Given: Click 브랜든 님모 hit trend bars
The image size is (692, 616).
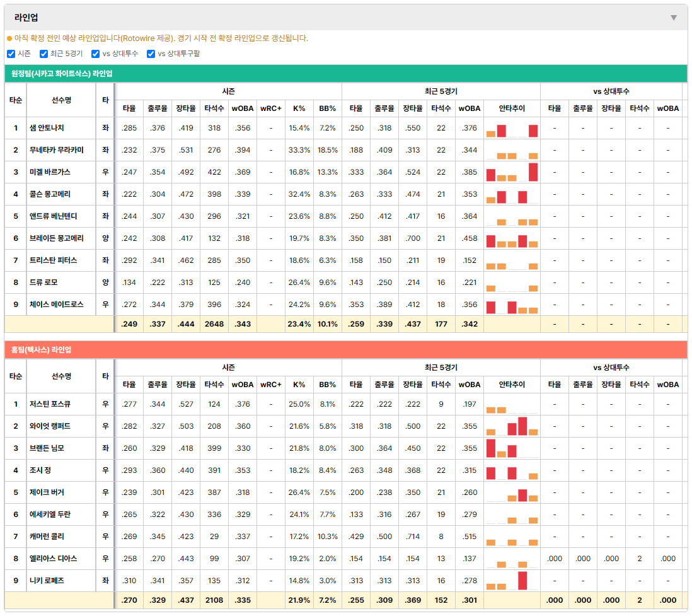Looking at the screenshot, I should point(512,448).
